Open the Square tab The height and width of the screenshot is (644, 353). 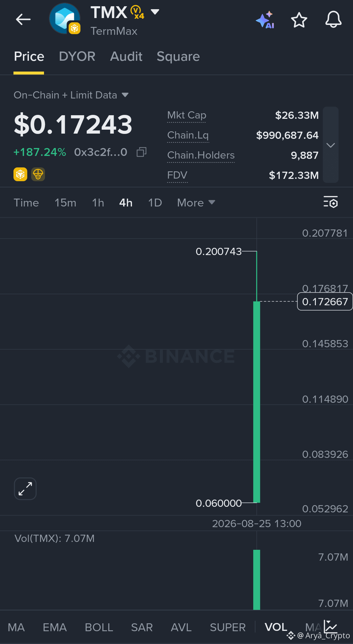pyautogui.click(x=178, y=56)
